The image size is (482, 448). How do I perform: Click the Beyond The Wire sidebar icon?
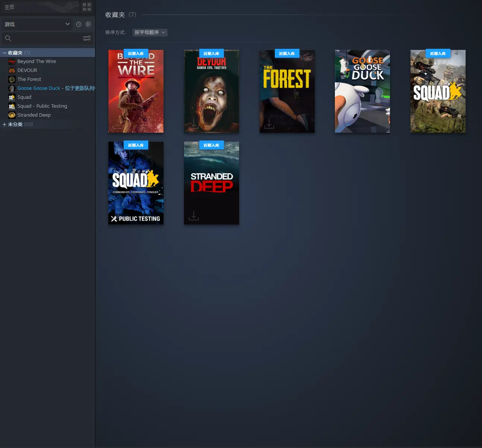pos(12,61)
